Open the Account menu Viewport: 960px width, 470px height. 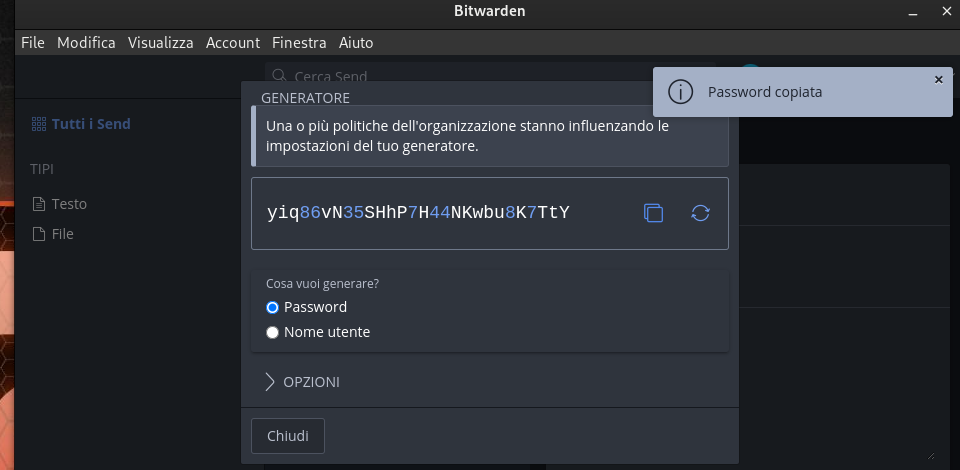(x=233, y=43)
